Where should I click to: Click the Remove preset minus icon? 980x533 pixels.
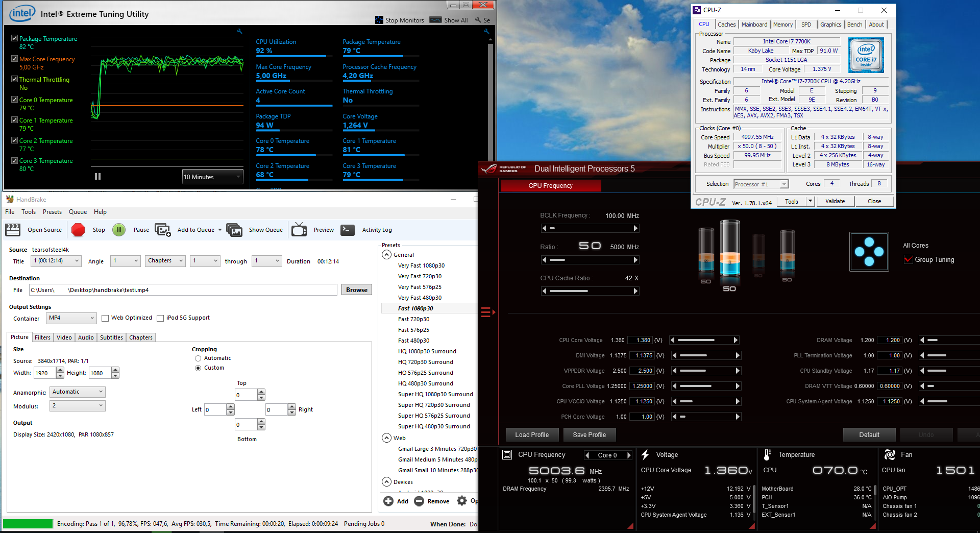419,501
